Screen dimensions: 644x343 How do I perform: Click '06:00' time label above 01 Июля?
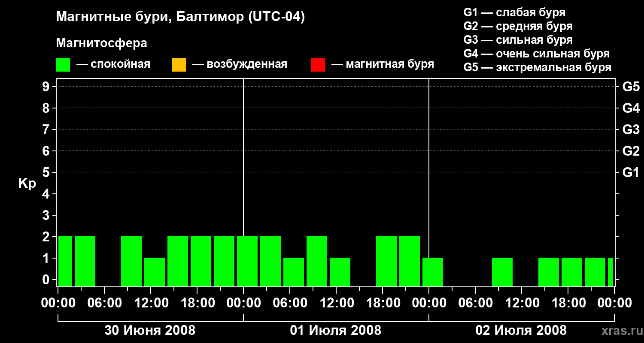(x=290, y=303)
